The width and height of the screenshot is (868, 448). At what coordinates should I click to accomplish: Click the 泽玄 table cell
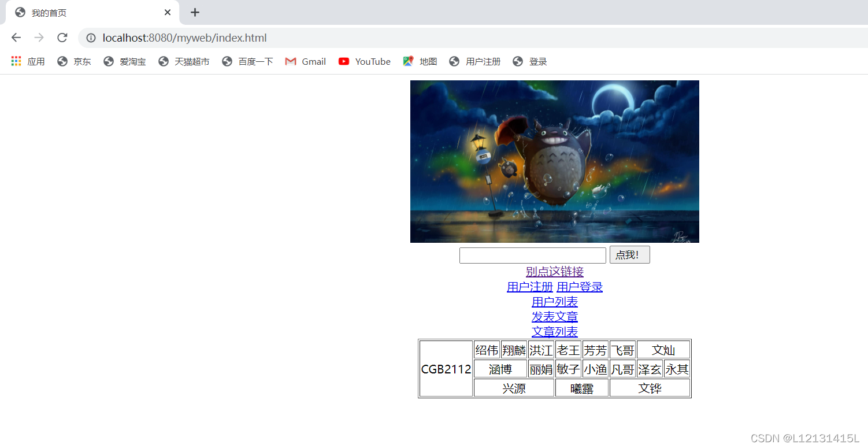tap(650, 369)
